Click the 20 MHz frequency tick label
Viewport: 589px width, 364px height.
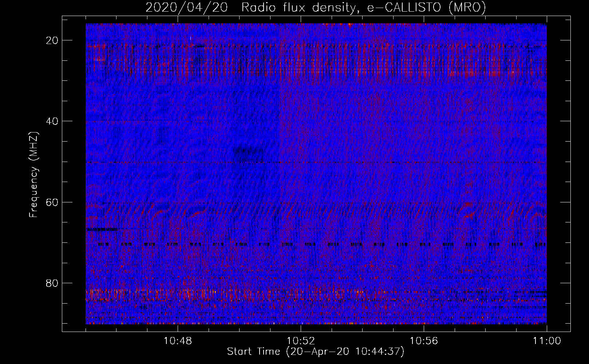52,40
